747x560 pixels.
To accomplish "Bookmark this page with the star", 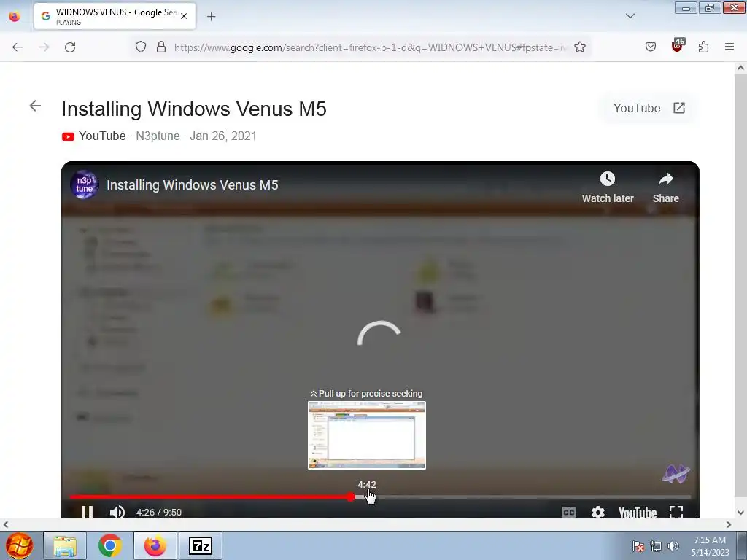I will coord(580,47).
